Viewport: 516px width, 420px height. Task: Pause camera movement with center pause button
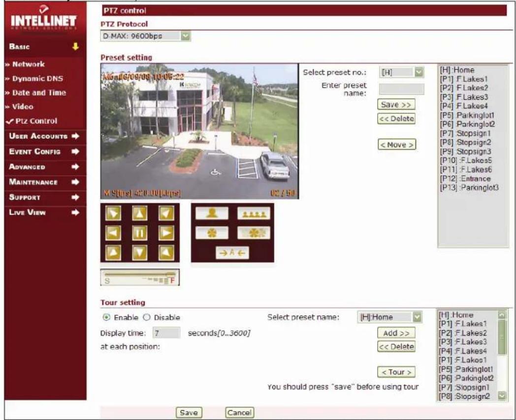click(140, 233)
